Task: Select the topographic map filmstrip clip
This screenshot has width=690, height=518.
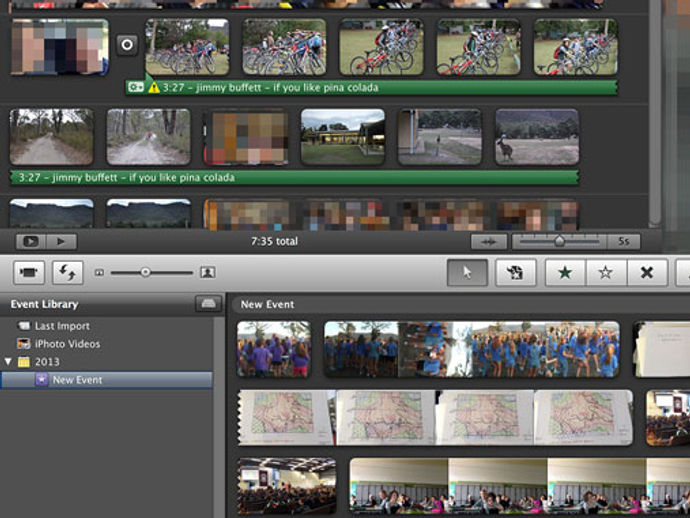Action: [435, 418]
